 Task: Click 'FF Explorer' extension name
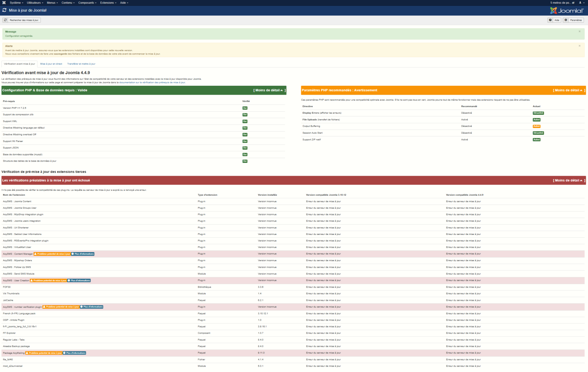(9, 333)
